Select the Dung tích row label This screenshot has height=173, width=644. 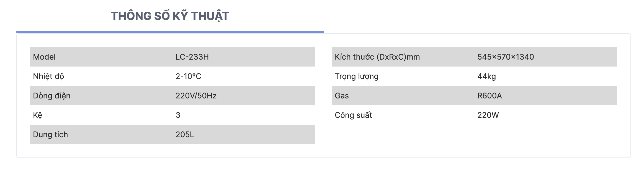point(50,134)
